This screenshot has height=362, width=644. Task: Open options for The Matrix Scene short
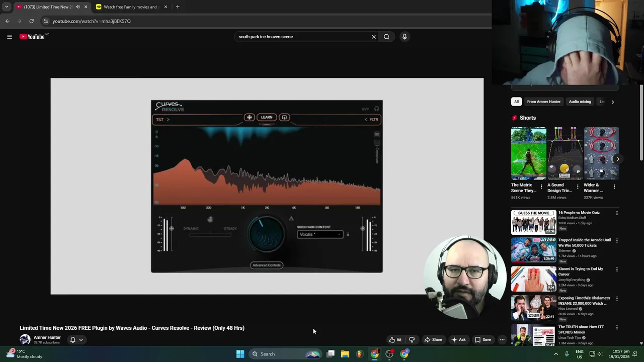(x=541, y=187)
